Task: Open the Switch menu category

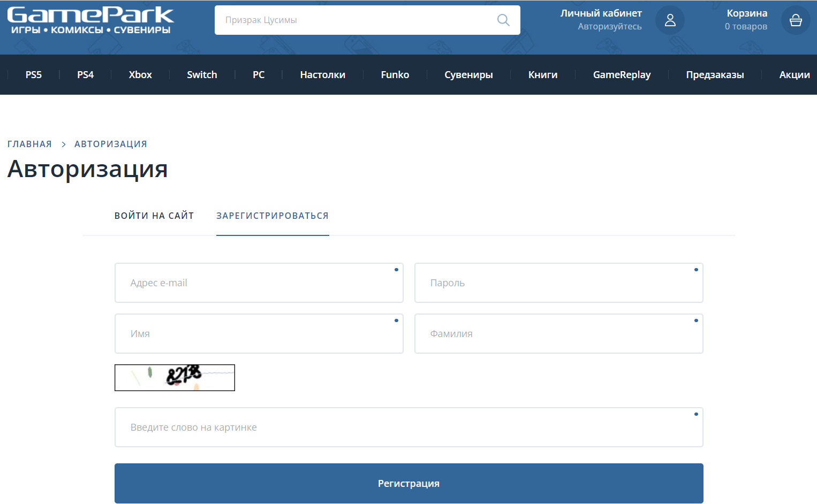Action: pyautogui.click(x=202, y=75)
